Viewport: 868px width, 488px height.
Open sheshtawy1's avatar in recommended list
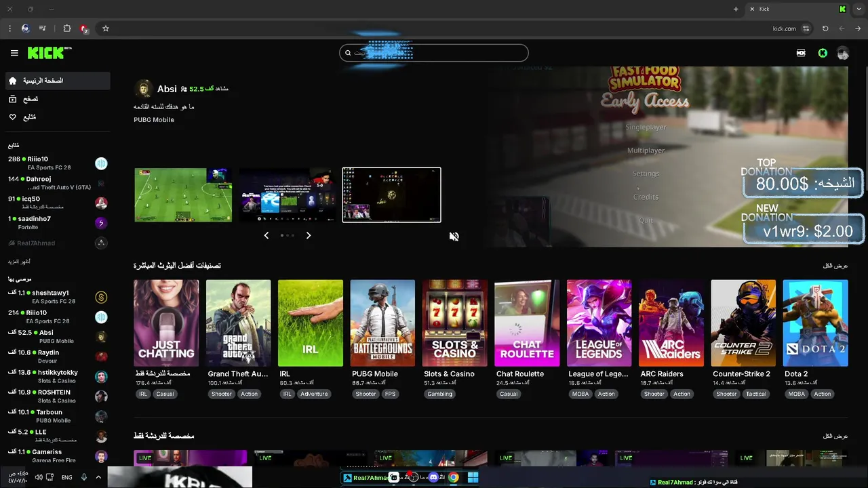[101, 297]
